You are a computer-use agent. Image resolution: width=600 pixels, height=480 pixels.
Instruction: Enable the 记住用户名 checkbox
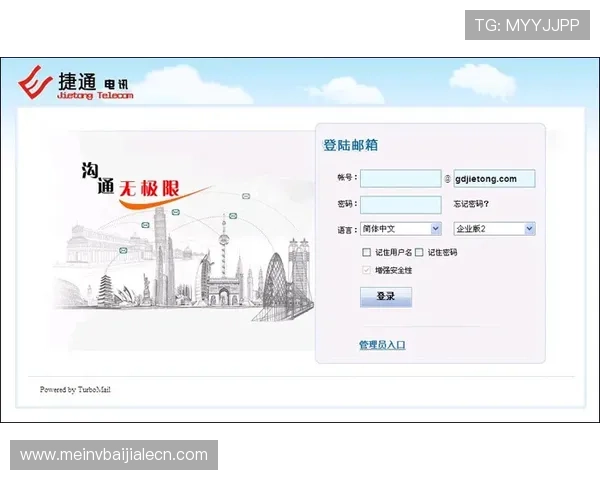pos(366,252)
